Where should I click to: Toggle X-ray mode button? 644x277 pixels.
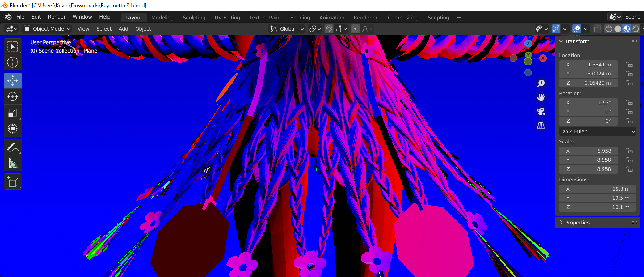point(597,29)
